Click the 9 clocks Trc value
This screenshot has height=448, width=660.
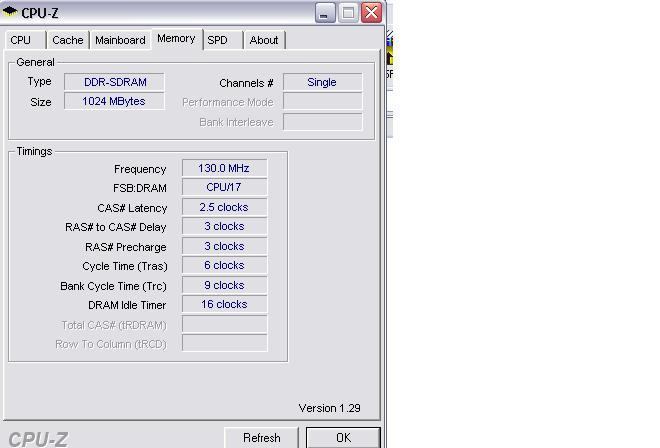tap(224, 285)
